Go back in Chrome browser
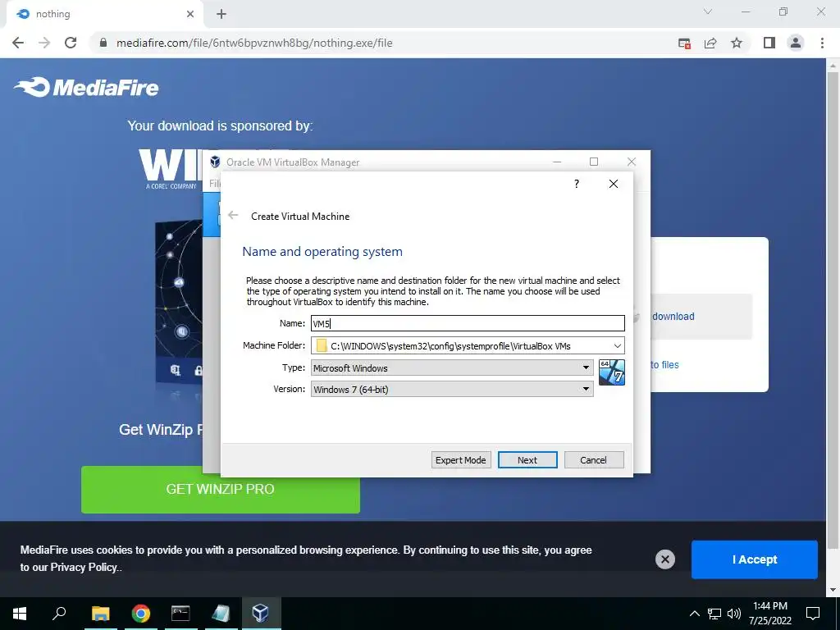The width and height of the screenshot is (840, 630). (x=18, y=43)
